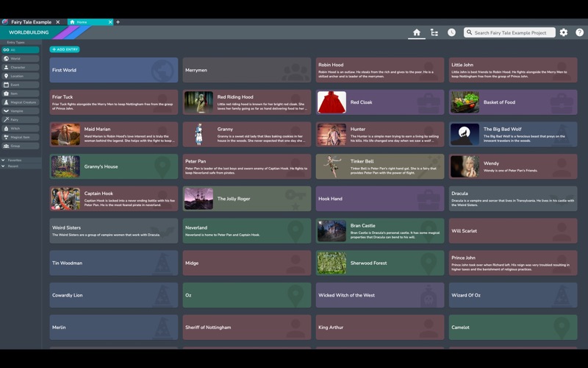The height and width of the screenshot is (368, 588).
Task: Click the Red Riding Hood thumbnail
Action: [198, 102]
